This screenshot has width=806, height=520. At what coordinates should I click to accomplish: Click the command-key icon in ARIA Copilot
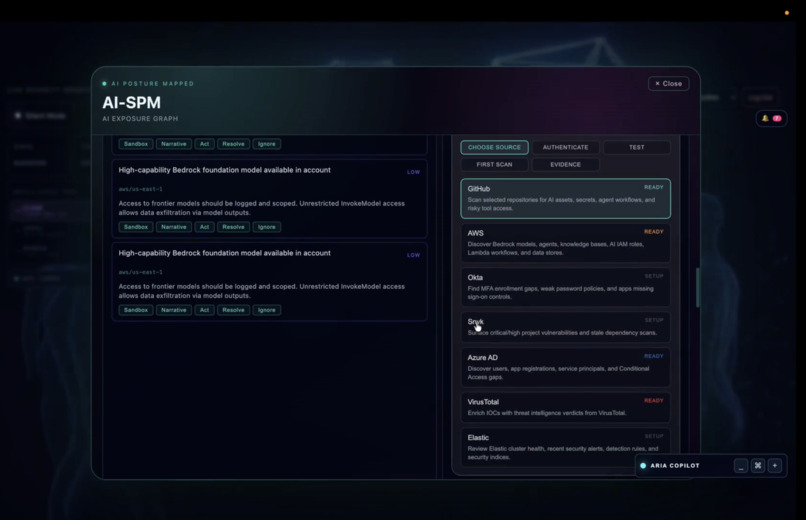[758, 466]
